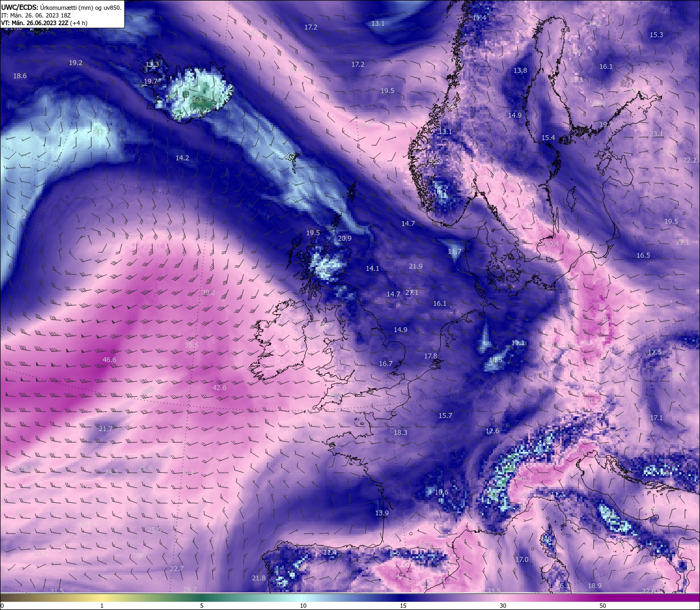
Task: Click the colour scale label '10'
Action: pyautogui.click(x=302, y=606)
